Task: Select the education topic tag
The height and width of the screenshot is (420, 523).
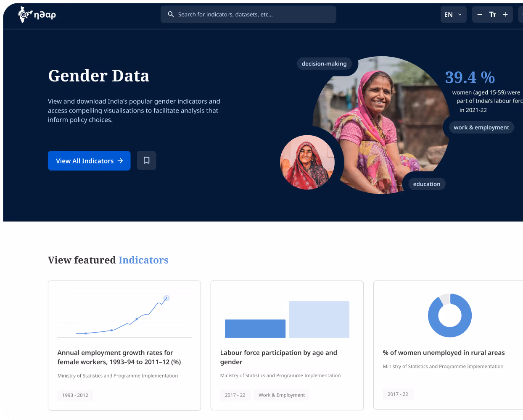Action: point(427,184)
